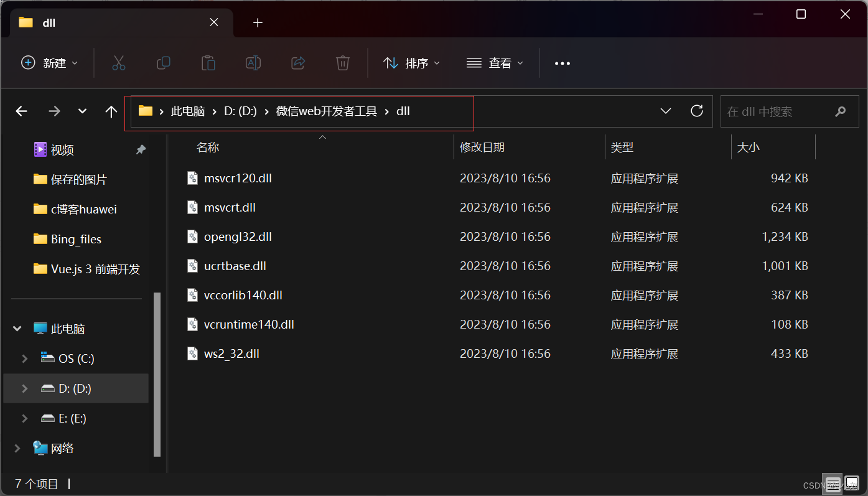Click 微信web开发者工具 breadcrumb segment
Viewport: 868px width, 496px height.
point(327,111)
